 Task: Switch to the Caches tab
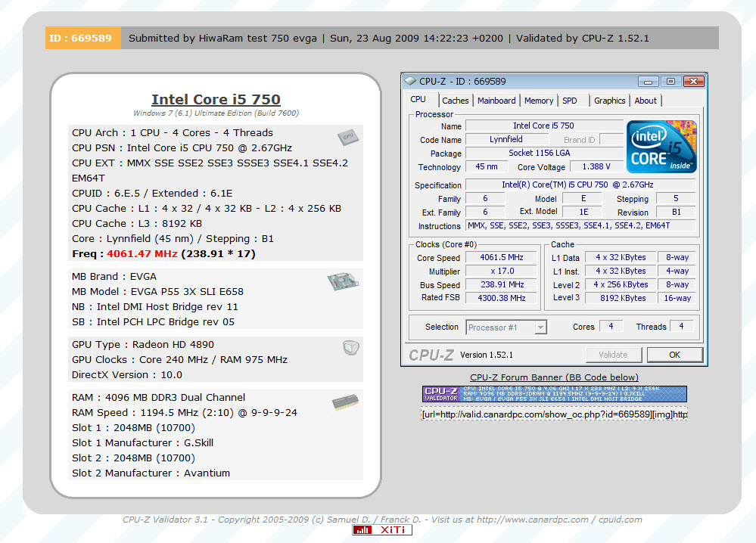(x=455, y=101)
